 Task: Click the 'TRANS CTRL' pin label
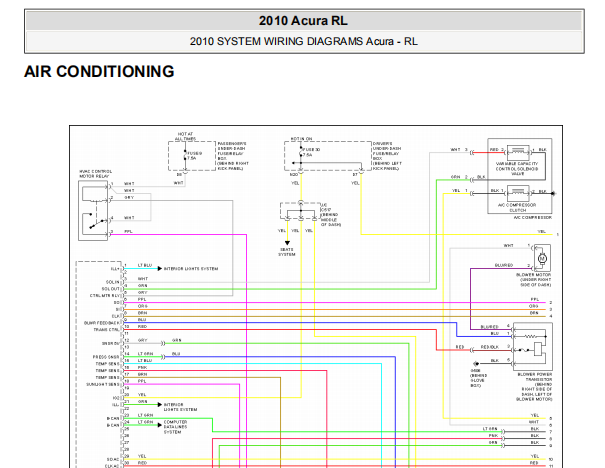click(106, 329)
